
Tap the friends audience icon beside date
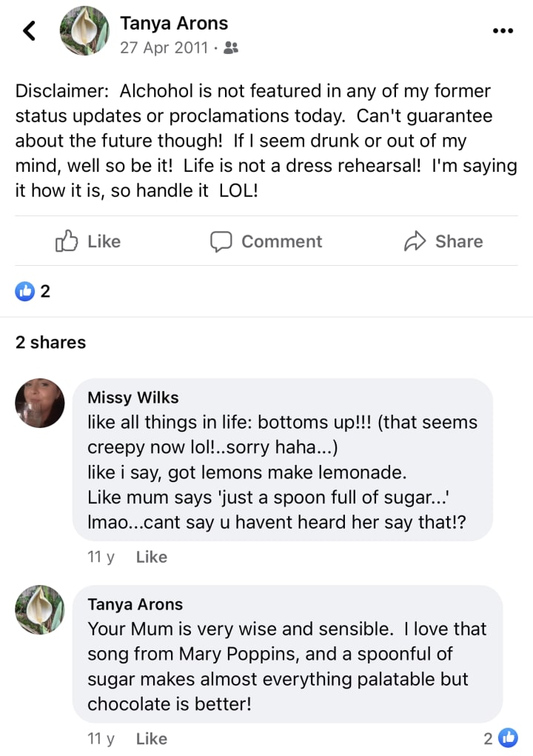click(231, 48)
